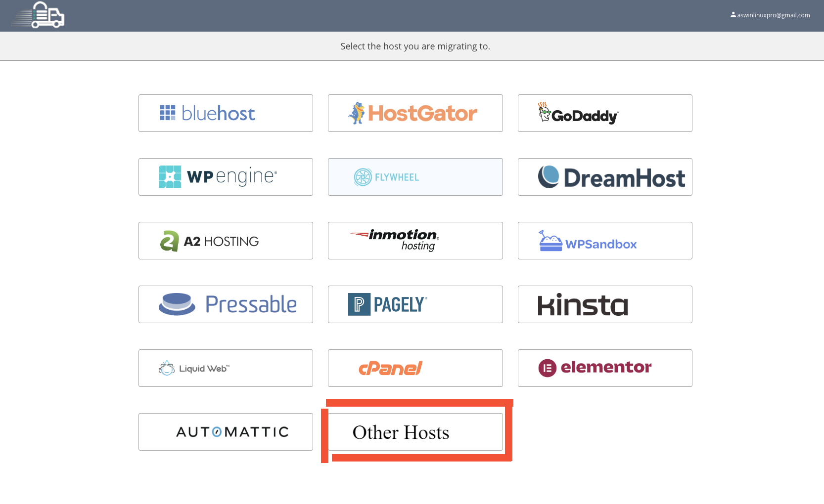Select Bluehost as the destination host

[226, 113]
